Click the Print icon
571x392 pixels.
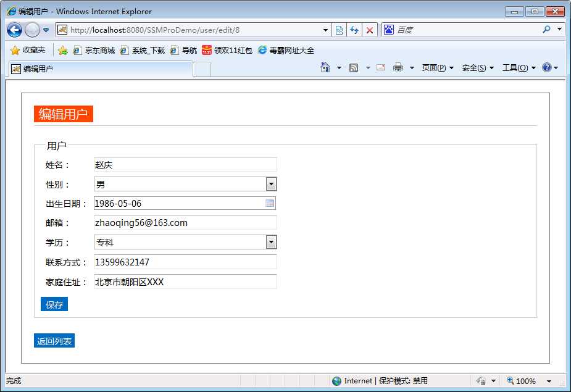398,67
